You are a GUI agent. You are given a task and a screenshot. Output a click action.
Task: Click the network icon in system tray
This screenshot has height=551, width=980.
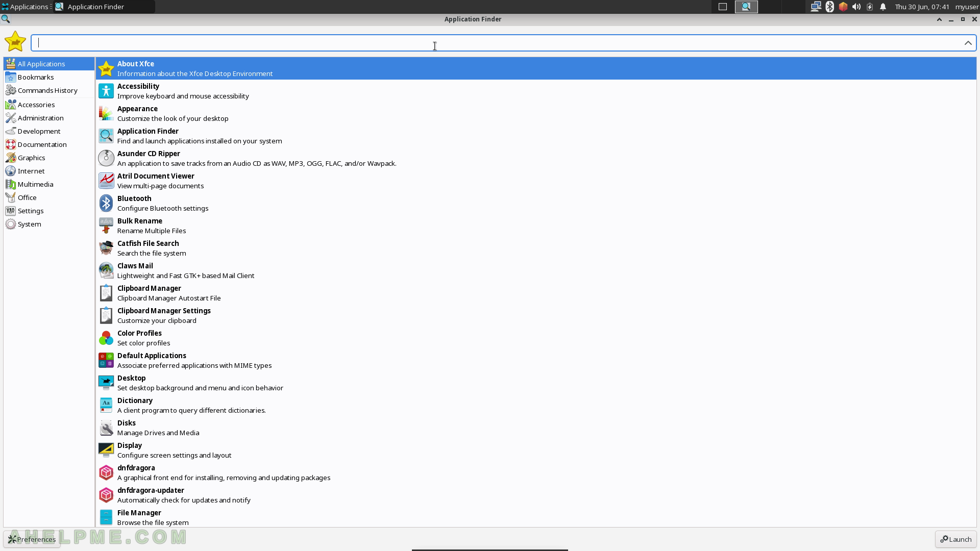pos(816,7)
